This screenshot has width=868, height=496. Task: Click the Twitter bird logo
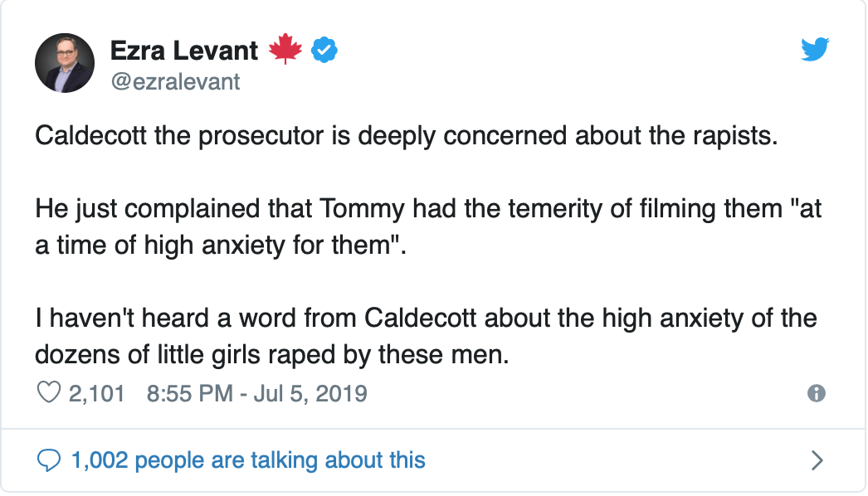[815, 49]
